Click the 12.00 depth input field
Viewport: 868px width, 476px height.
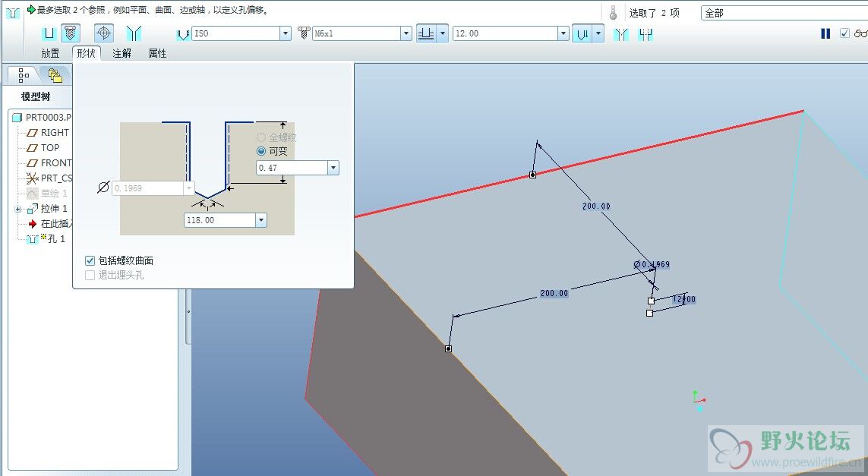tap(506, 33)
